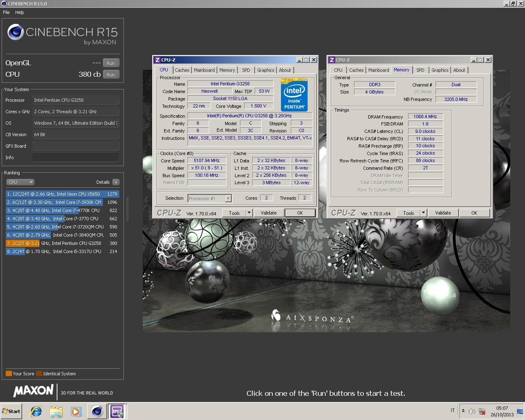Click the ranking Details arrow button
This screenshot has height=420, width=525.
[x=116, y=182]
